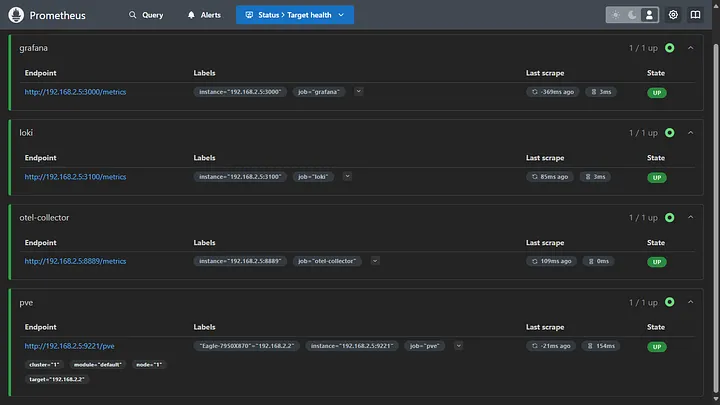Click grafana last scrape time badge
Viewport: 720px width, 405px height.
pos(553,92)
